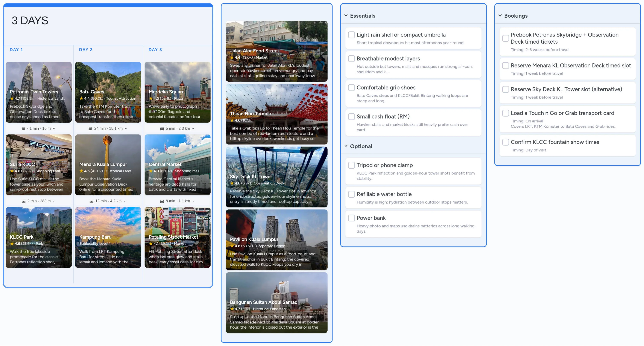Check 'Tripod or phone clamp' item
644x346 pixels.
(351, 165)
